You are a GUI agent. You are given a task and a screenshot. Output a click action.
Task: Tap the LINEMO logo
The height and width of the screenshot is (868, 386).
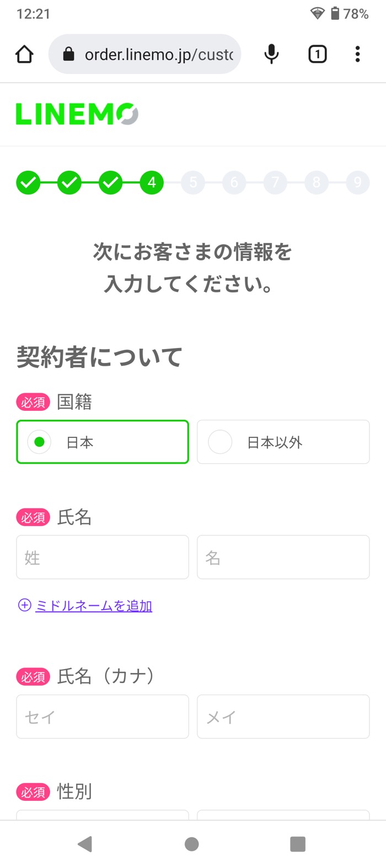pos(76,114)
